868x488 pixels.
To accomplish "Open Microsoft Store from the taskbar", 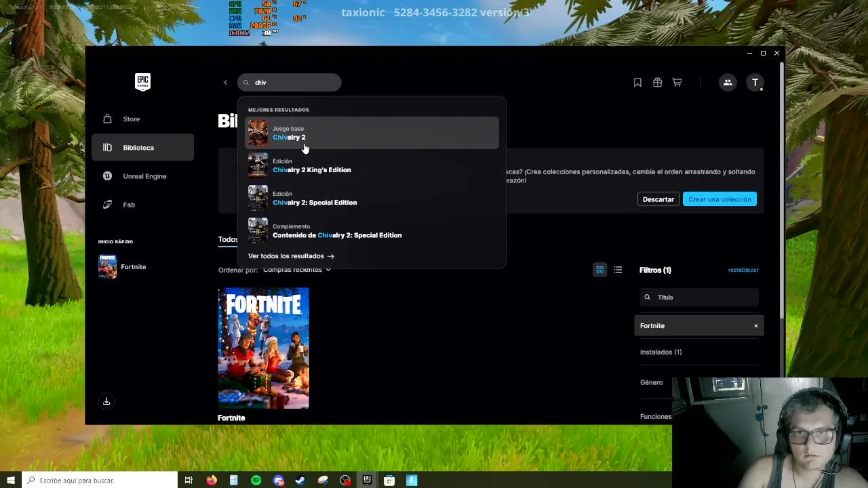I will point(389,480).
